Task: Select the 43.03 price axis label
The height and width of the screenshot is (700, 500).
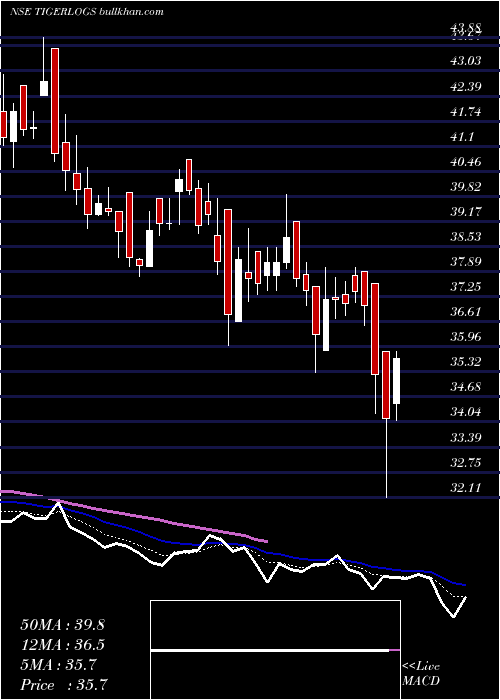Action: [466, 61]
